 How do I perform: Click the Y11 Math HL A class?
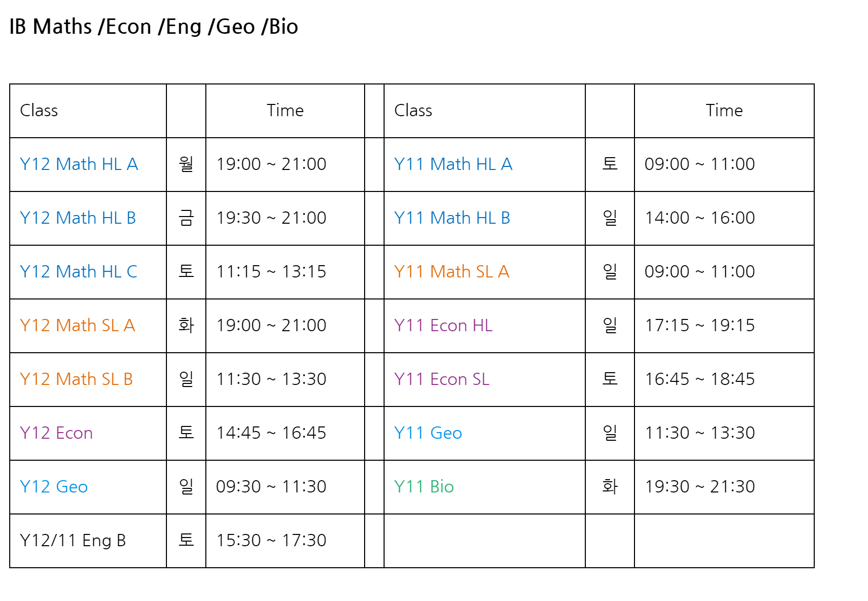[453, 164]
